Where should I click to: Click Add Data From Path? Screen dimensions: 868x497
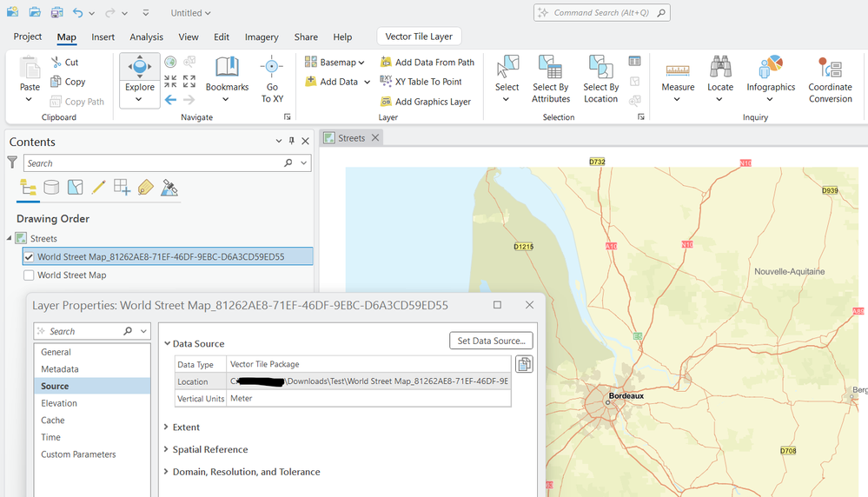427,63
